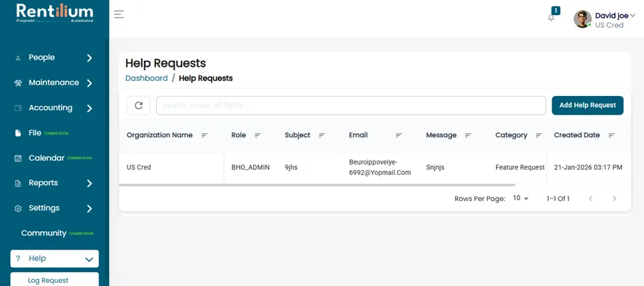The image size is (644, 286).
Task: Sort by Organization Name column icon
Action: pyautogui.click(x=205, y=135)
